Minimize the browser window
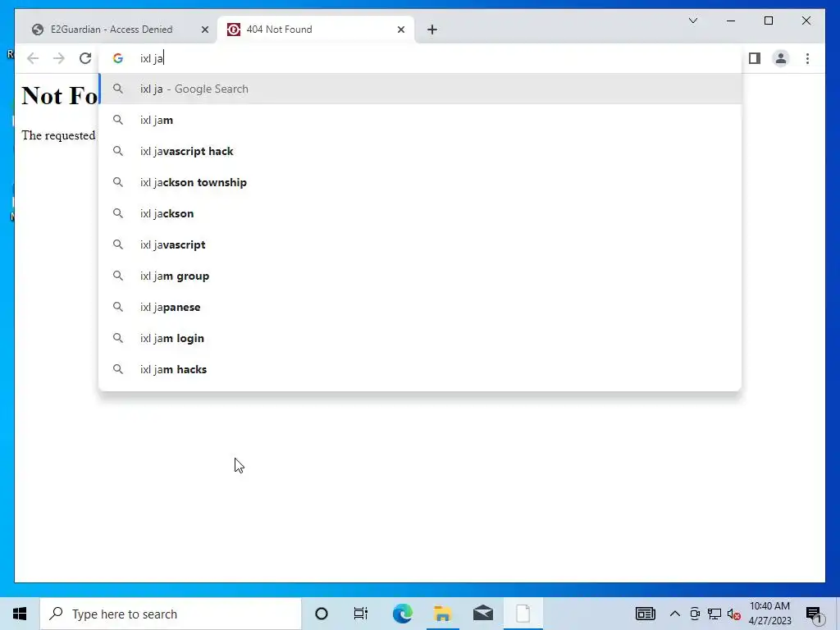The width and height of the screenshot is (840, 630). [731, 21]
